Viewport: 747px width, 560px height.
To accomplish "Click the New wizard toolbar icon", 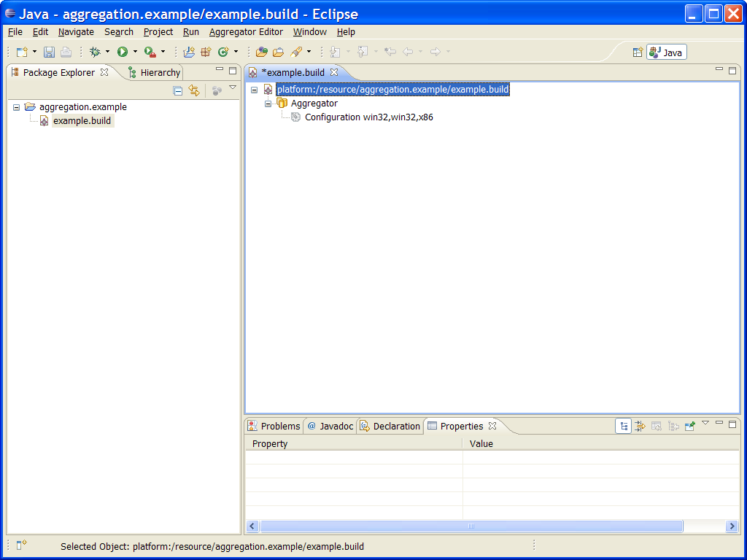I will click(22, 52).
